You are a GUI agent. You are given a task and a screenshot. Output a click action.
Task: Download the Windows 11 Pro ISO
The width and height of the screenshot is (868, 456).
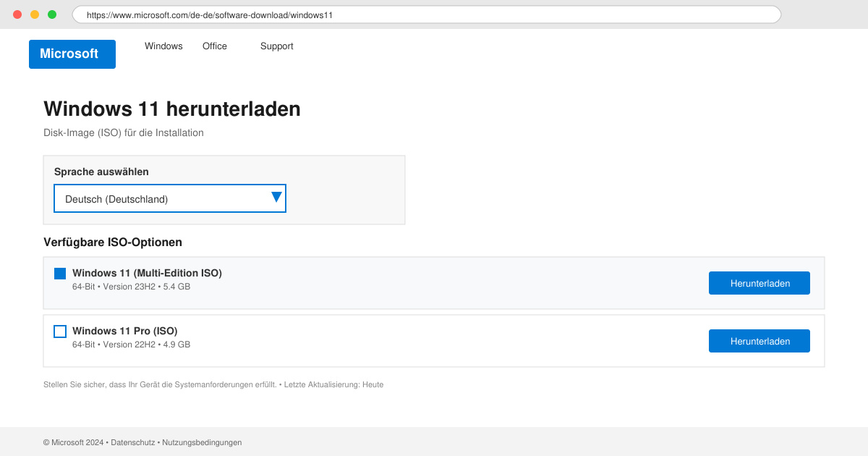coord(759,341)
